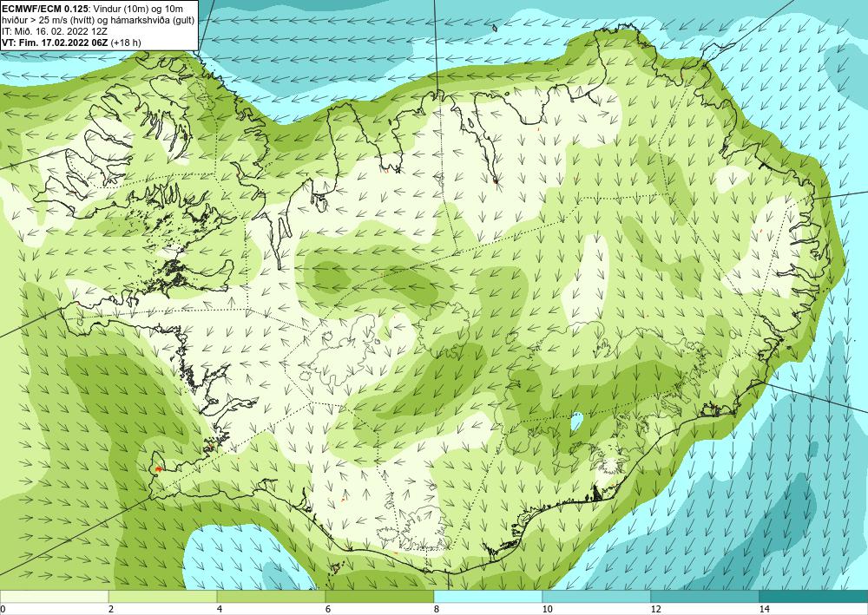Click the 8-10 m/s light cyan swatch
The width and height of the screenshot is (868, 615).
click(488, 596)
